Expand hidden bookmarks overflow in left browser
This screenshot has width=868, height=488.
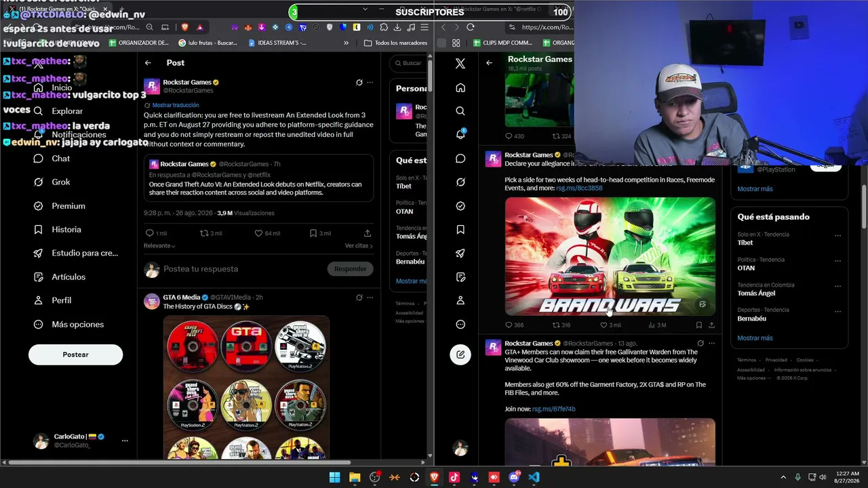tap(346, 43)
